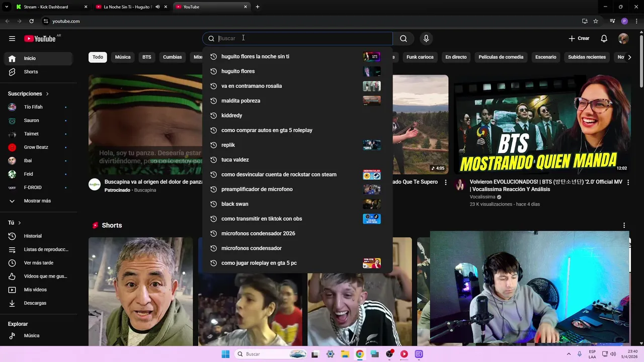Select the Cumbias filter chip
This screenshot has height=362, width=644.
pos(172,57)
